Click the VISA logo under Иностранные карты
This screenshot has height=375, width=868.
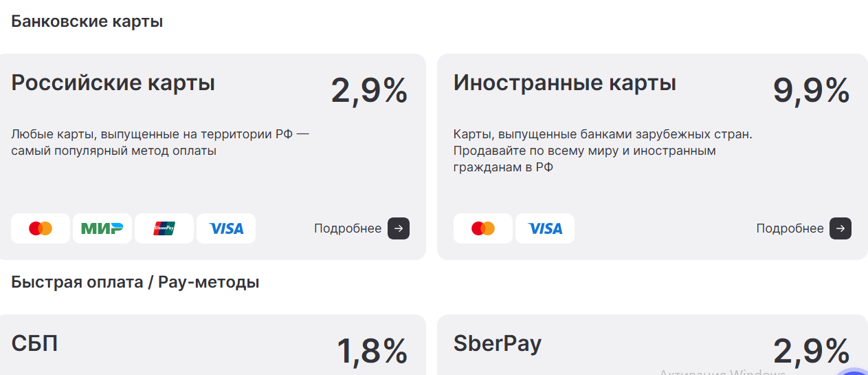[545, 228]
